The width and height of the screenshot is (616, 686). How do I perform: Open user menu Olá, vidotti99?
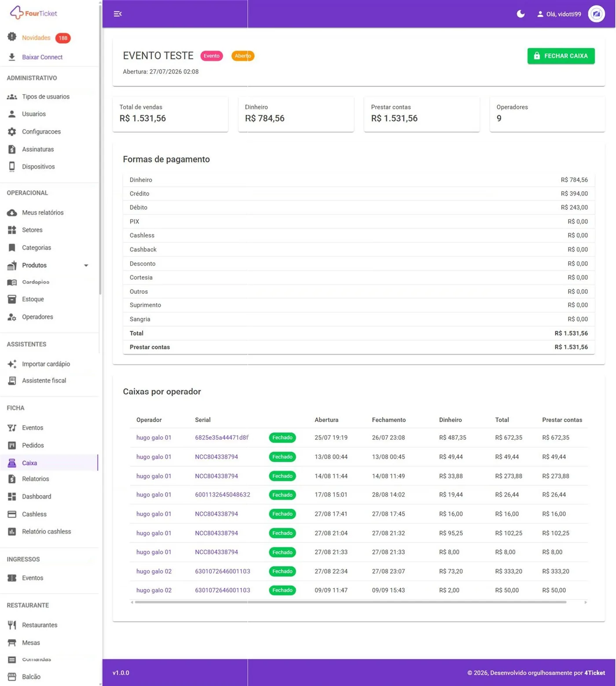559,14
